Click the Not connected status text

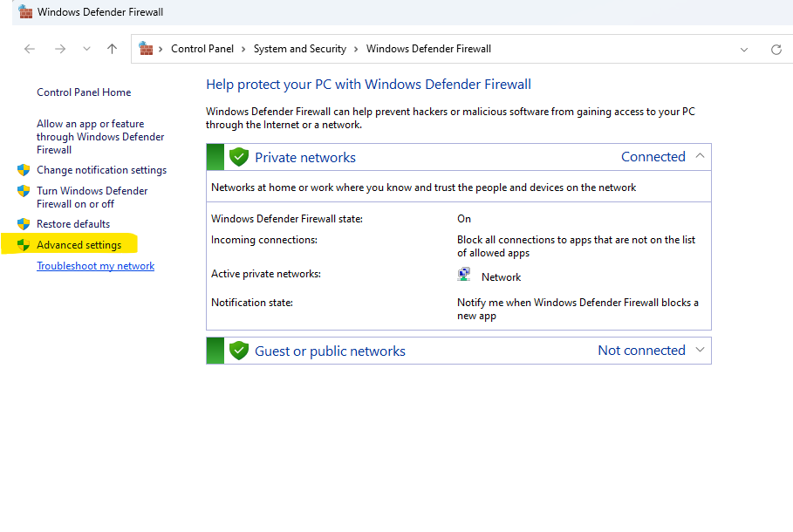(641, 351)
